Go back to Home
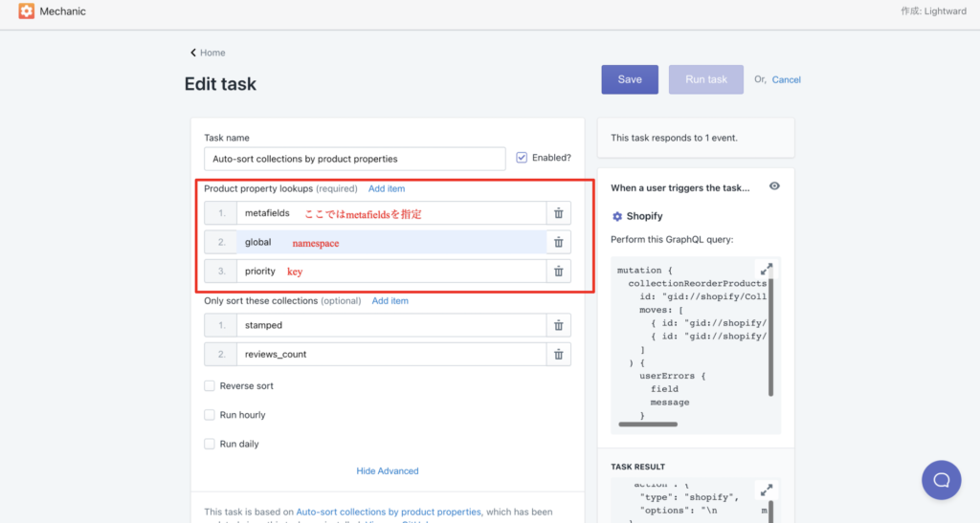Image resolution: width=980 pixels, height=523 pixels. click(212, 53)
